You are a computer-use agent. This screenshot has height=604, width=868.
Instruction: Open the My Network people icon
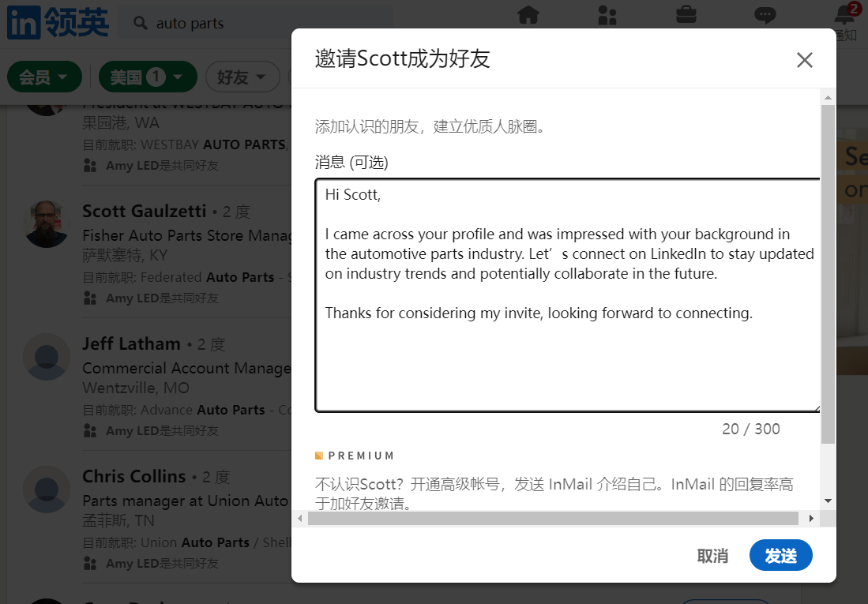pyautogui.click(x=607, y=15)
